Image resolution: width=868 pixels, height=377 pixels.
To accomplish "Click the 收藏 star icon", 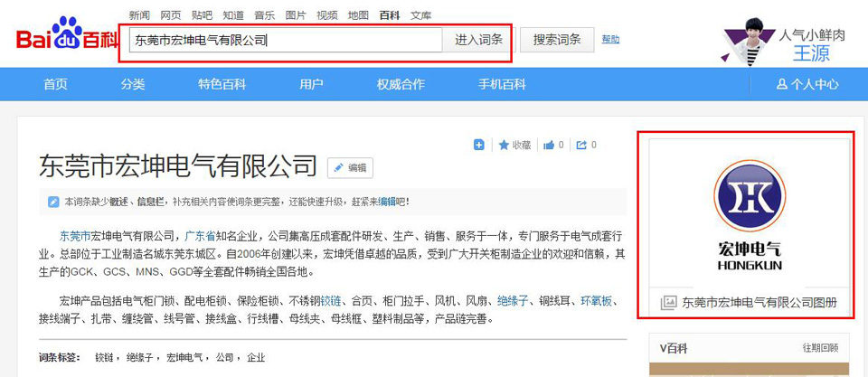I will pos(504,145).
